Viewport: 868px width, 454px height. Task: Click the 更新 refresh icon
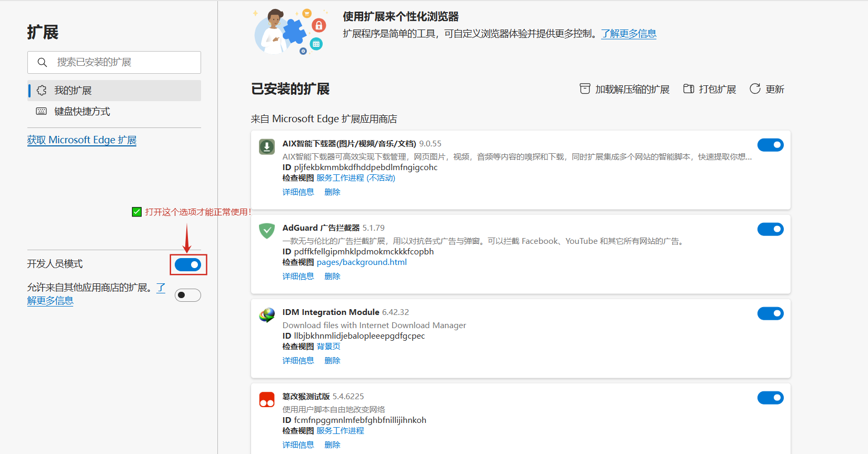(755, 89)
